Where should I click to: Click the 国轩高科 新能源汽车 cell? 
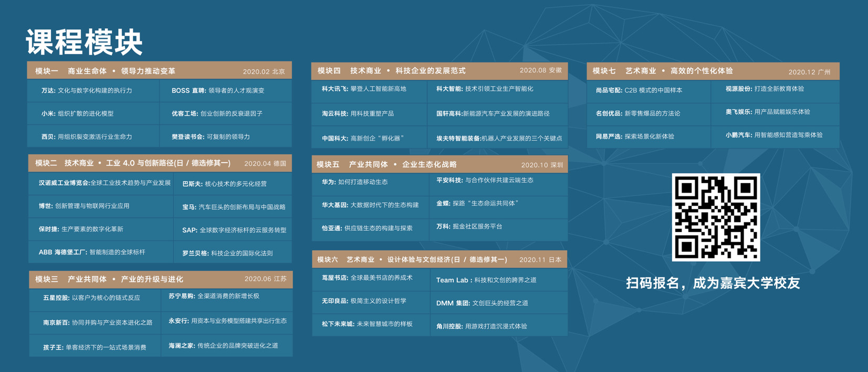[498, 114]
